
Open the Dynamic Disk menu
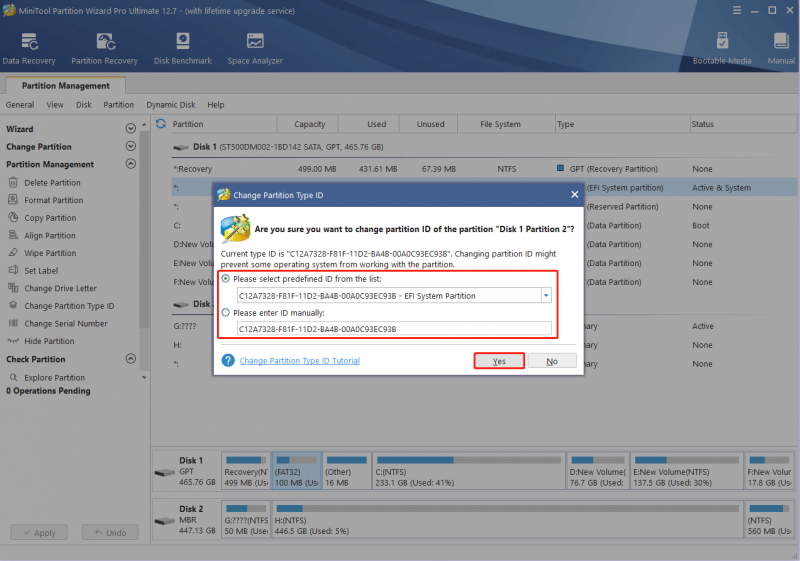[x=171, y=105]
